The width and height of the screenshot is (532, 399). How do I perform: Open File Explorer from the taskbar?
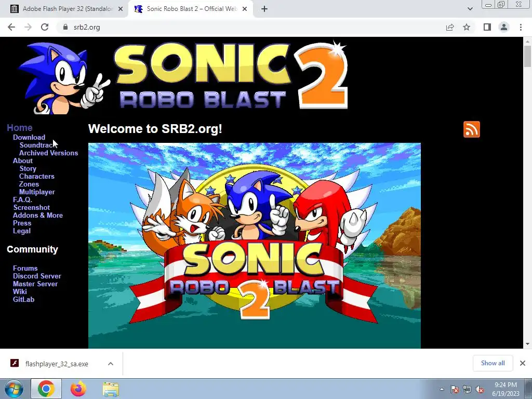pyautogui.click(x=111, y=389)
